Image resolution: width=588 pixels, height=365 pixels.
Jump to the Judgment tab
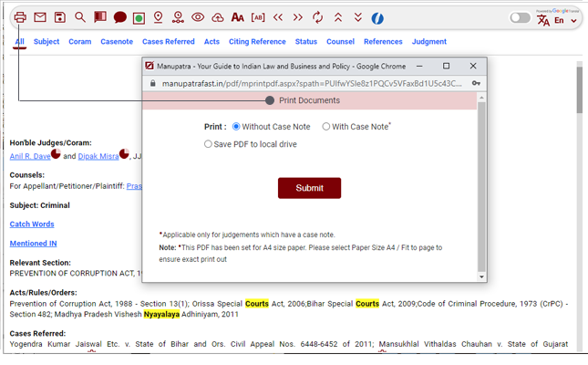(429, 42)
